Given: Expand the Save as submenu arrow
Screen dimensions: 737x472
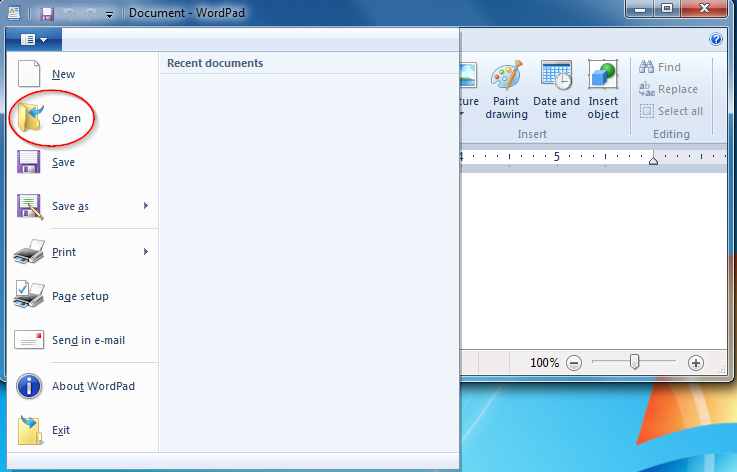Looking at the screenshot, I should point(146,206).
